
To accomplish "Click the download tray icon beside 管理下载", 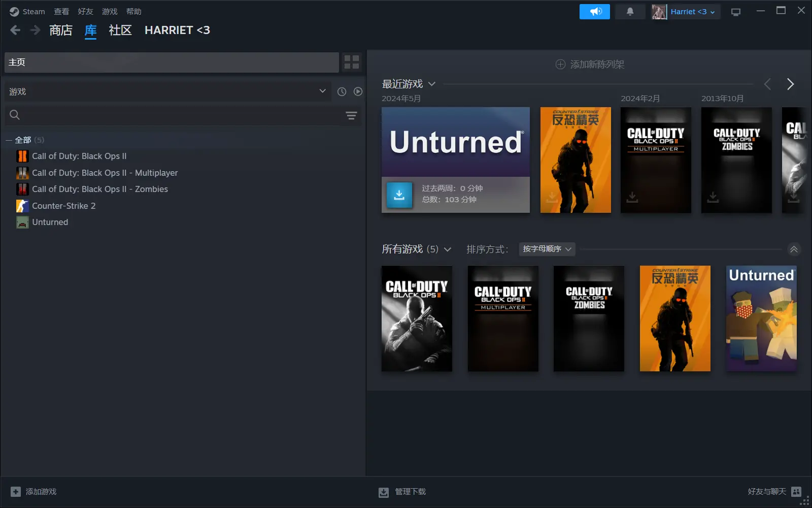I will click(384, 492).
